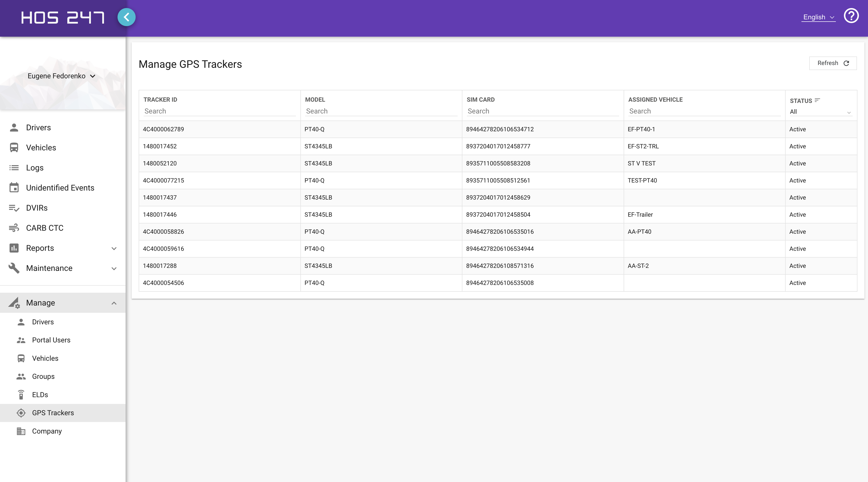Image resolution: width=868 pixels, height=482 pixels.
Task: Select assigned vehicle AA-PT40 cell
Action: 704,232
